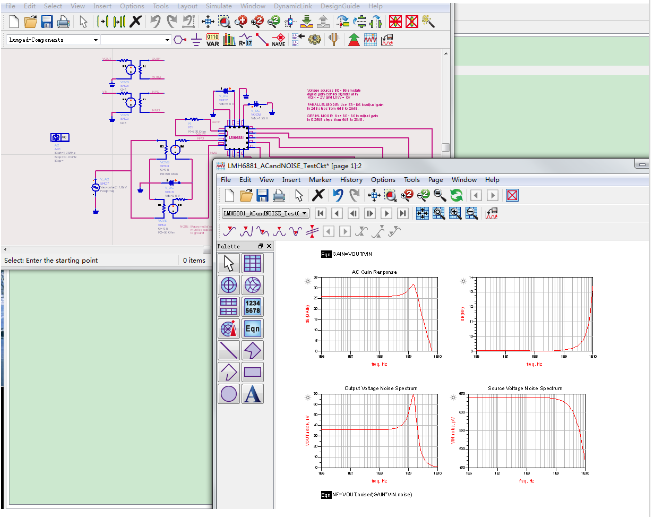
Task: Click next page arrow button
Action: [386, 213]
